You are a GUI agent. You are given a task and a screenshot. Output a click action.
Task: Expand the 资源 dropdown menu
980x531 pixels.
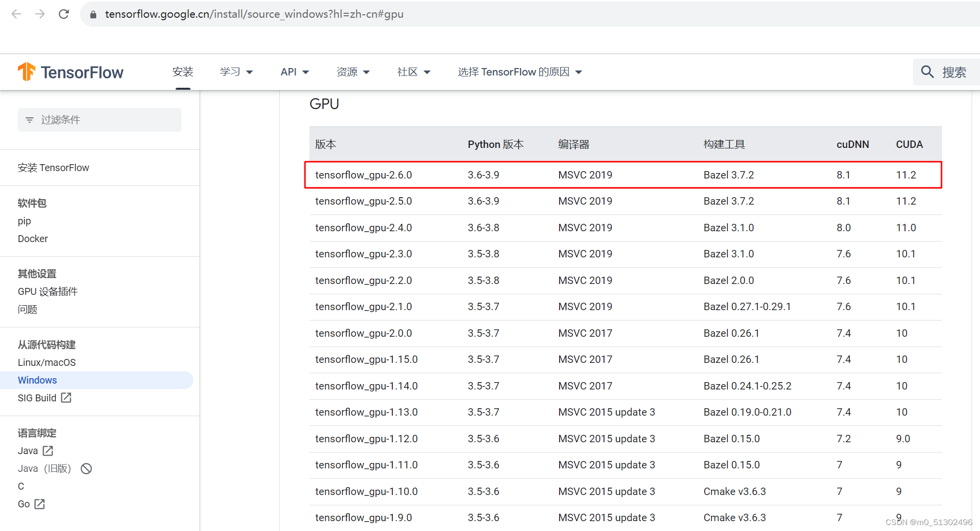[353, 72]
